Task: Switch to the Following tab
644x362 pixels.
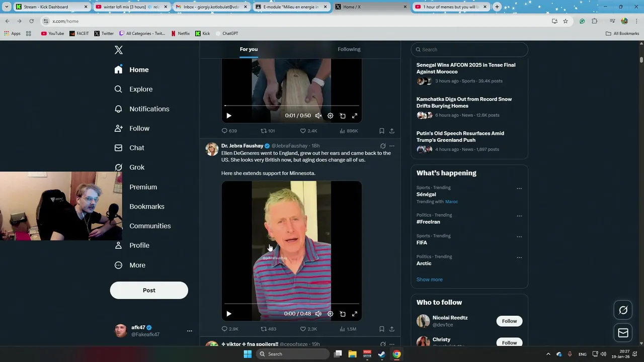Action: click(349, 49)
